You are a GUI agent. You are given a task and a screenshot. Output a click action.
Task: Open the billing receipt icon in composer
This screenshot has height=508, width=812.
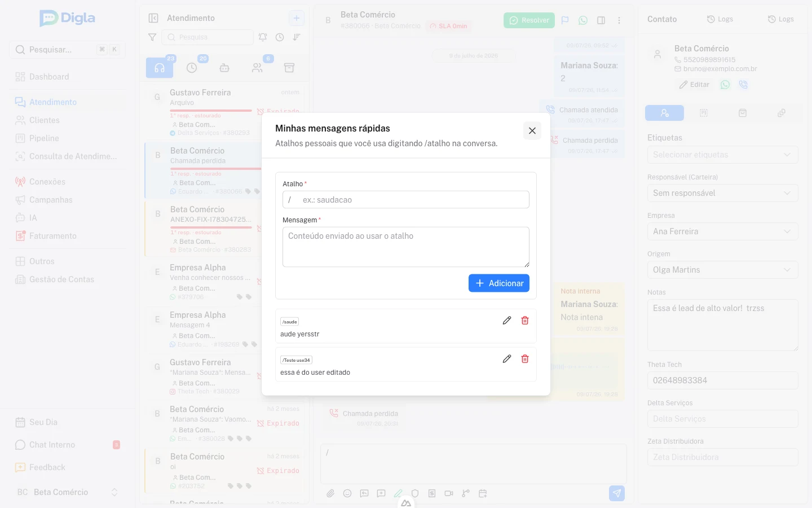[432, 493]
